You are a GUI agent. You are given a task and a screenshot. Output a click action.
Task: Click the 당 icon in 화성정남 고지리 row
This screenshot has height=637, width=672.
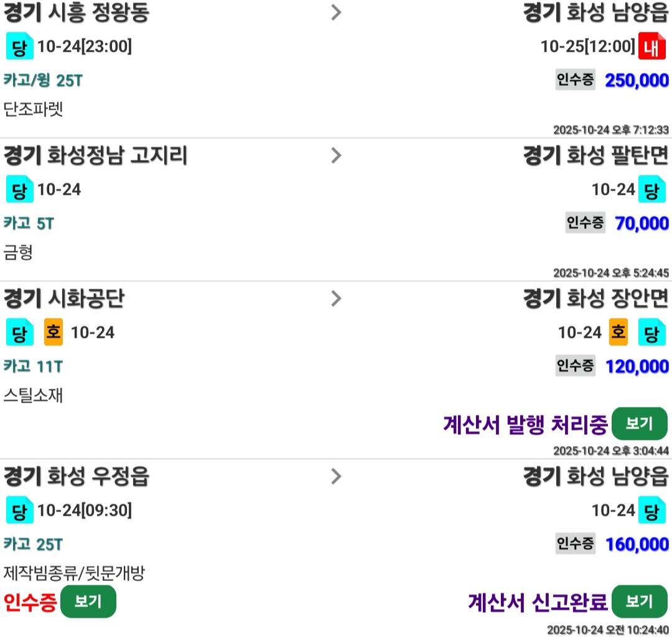point(19,190)
